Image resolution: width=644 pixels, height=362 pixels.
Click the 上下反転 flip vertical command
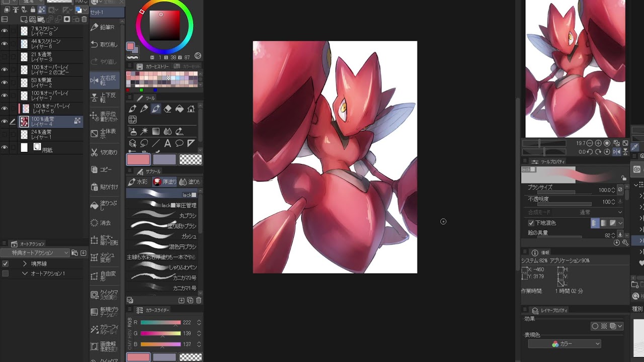[104, 98]
